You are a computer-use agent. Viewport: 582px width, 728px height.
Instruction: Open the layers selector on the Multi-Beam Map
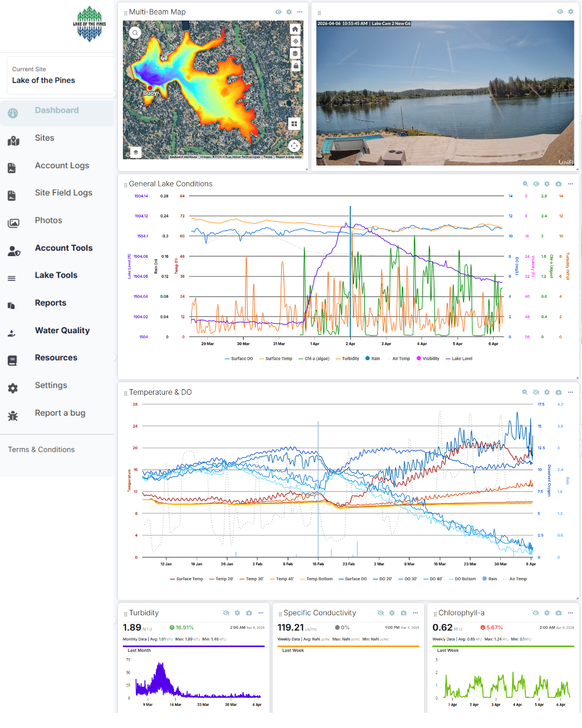[295, 53]
